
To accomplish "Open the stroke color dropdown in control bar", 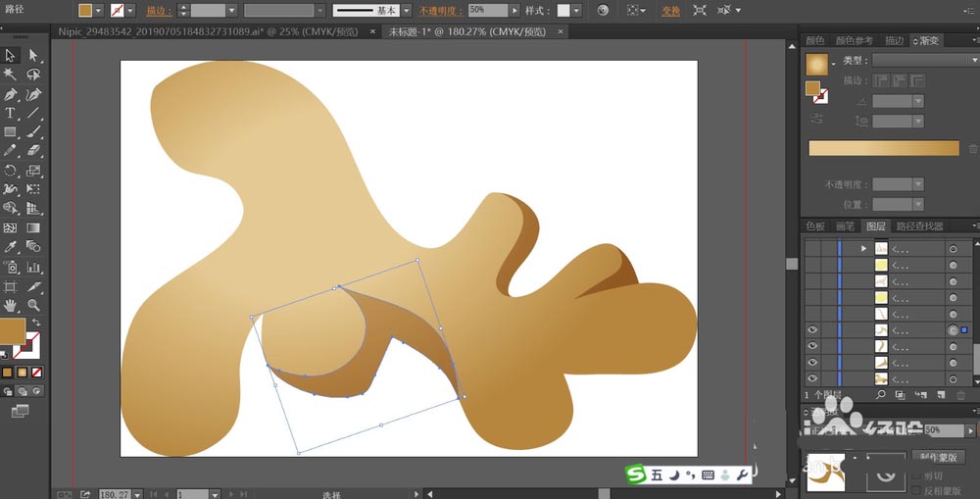I will [130, 11].
